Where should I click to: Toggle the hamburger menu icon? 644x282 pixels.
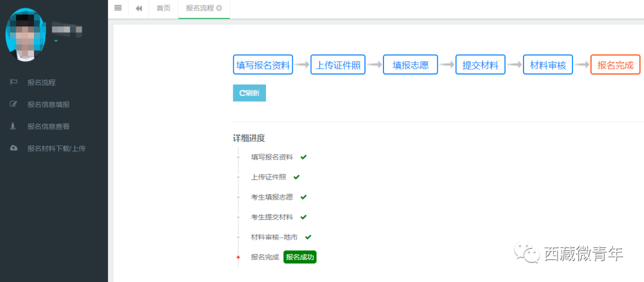[118, 8]
